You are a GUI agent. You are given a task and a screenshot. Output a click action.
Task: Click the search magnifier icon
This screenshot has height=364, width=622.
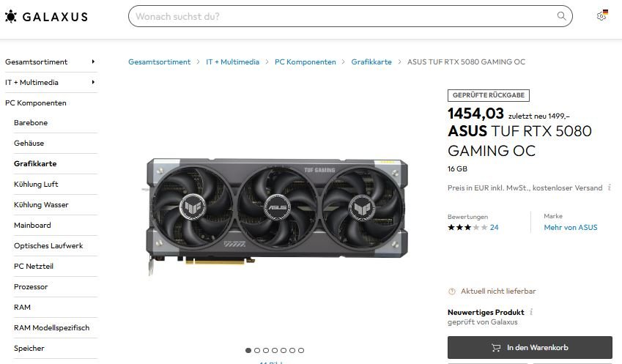click(561, 16)
